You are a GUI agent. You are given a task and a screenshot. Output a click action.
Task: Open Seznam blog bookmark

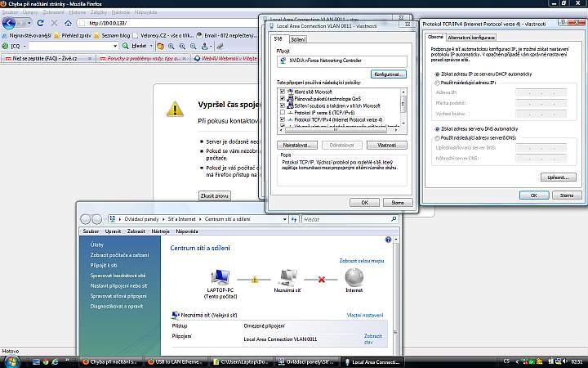[112, 35]
